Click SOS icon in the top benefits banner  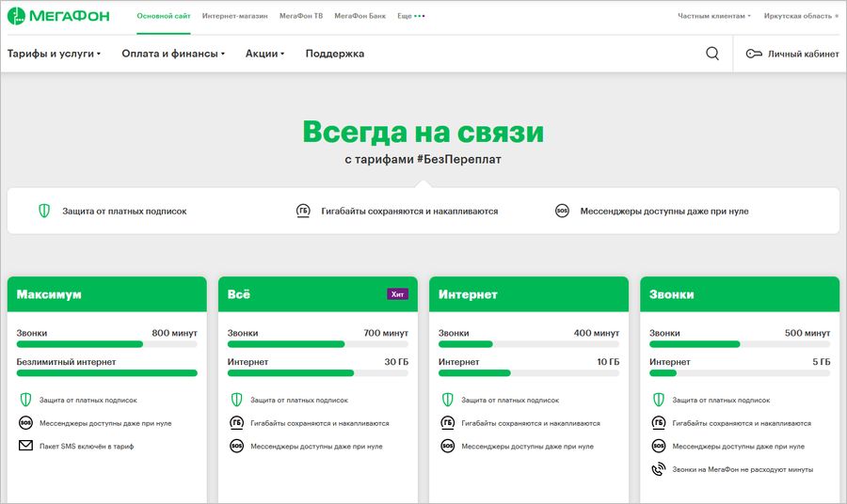562,211
